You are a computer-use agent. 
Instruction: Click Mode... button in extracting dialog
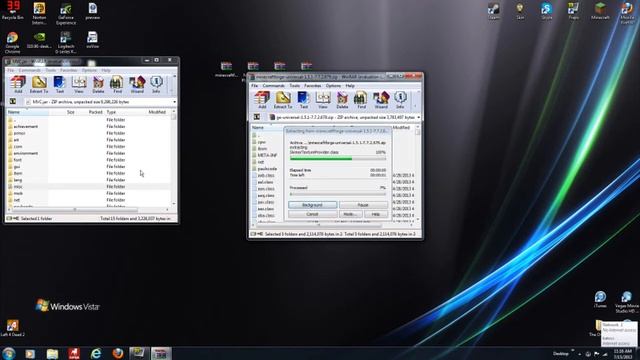point(350,214)
